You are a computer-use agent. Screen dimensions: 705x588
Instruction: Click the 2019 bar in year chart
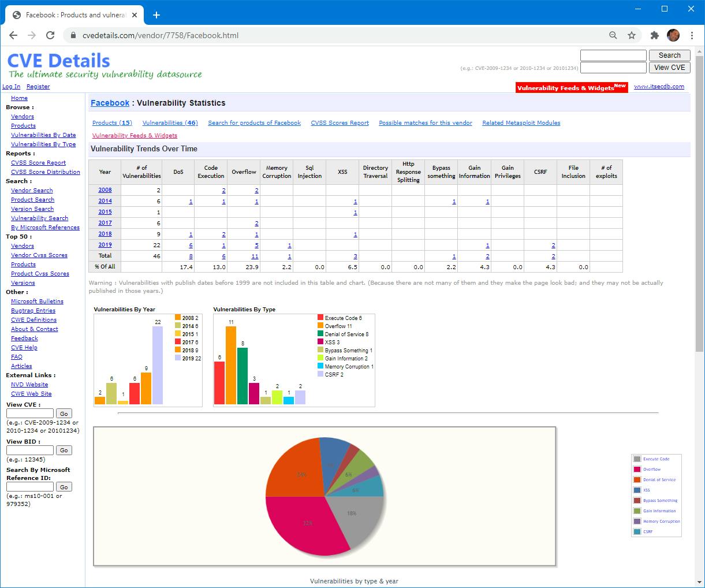click(x=158, y=365)
